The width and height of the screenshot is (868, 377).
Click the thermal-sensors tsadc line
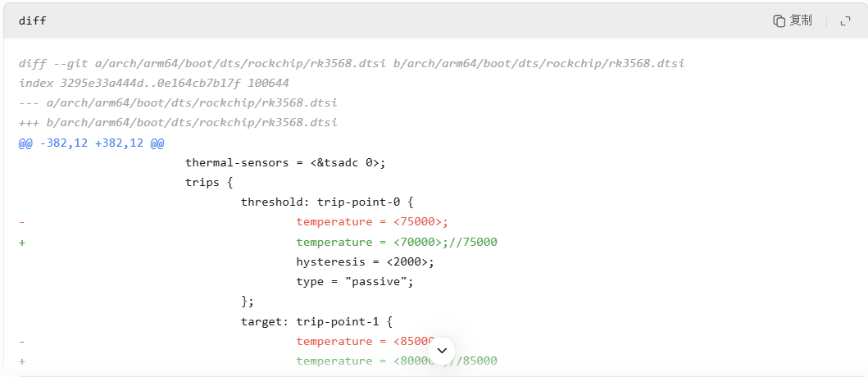[285, 162]
